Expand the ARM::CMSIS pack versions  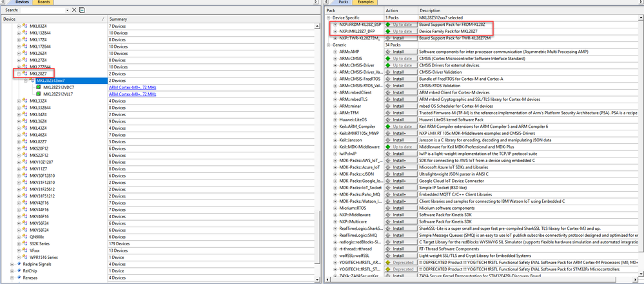(335, 58)
